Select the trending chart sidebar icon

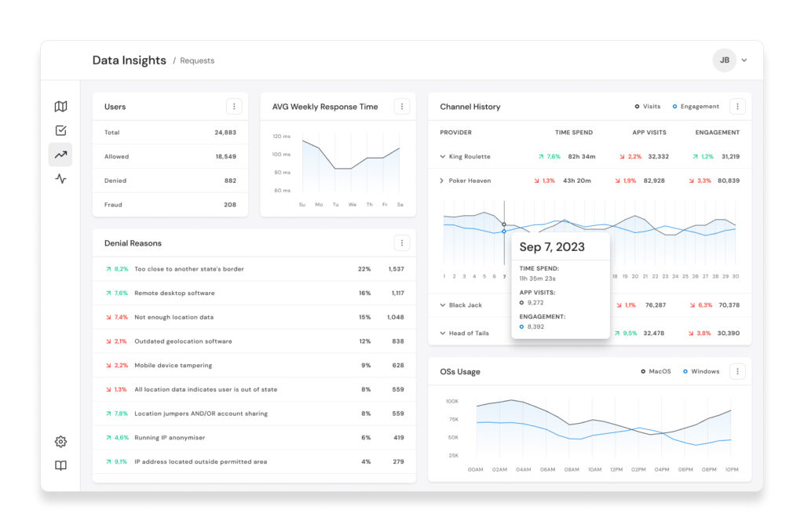tap(60, 155)
